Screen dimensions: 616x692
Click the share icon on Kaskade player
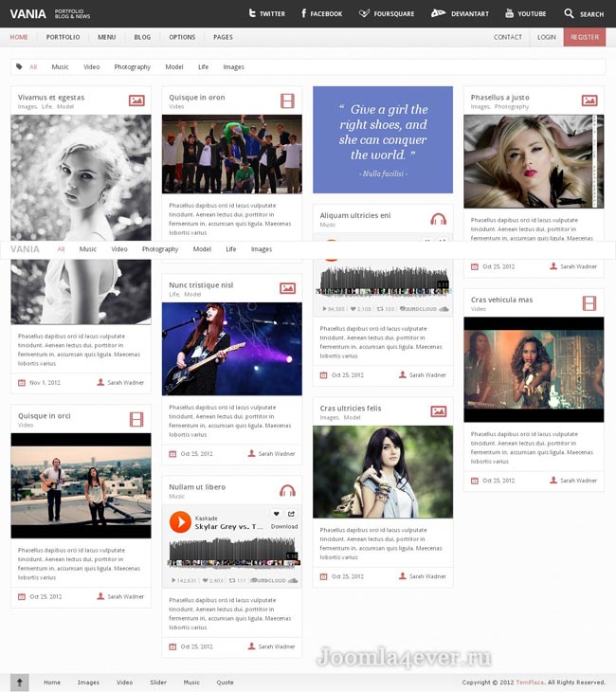click(x=292, y=514)
